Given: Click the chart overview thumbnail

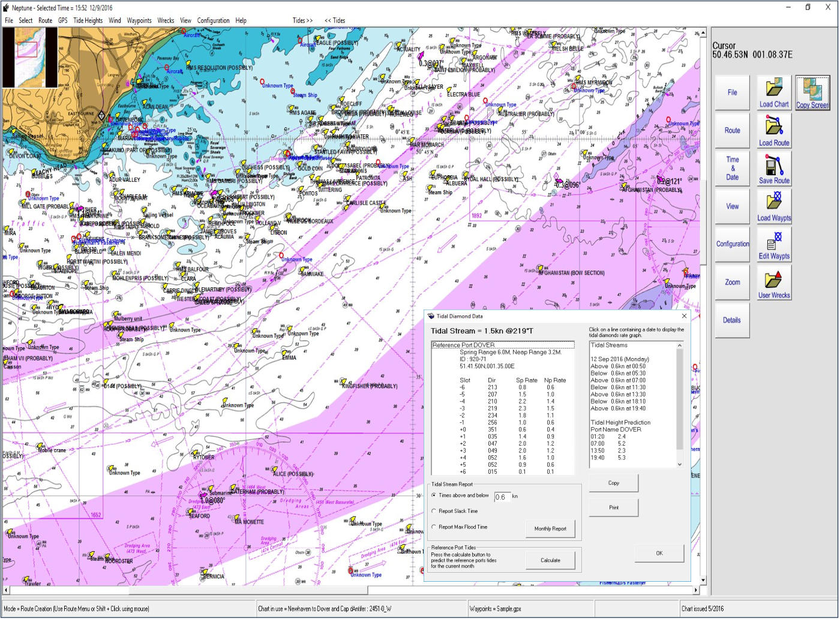Looking at the screenshot, I should click(30, 58).
